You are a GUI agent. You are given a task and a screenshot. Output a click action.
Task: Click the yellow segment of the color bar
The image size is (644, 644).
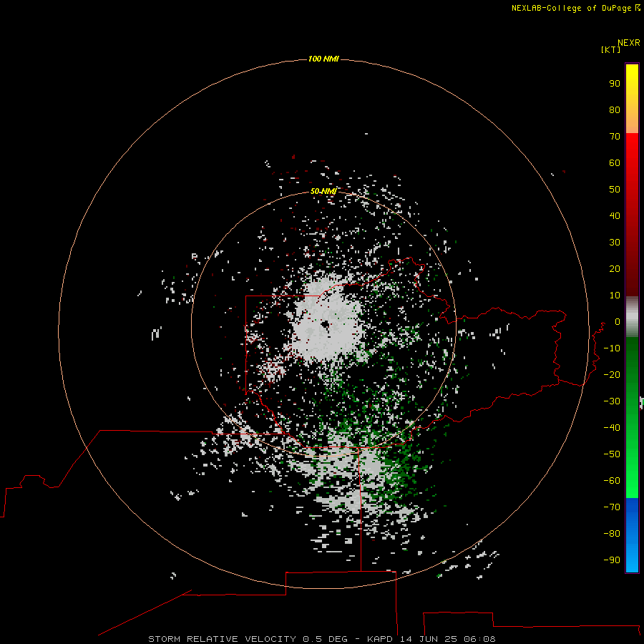click(632, 98)
